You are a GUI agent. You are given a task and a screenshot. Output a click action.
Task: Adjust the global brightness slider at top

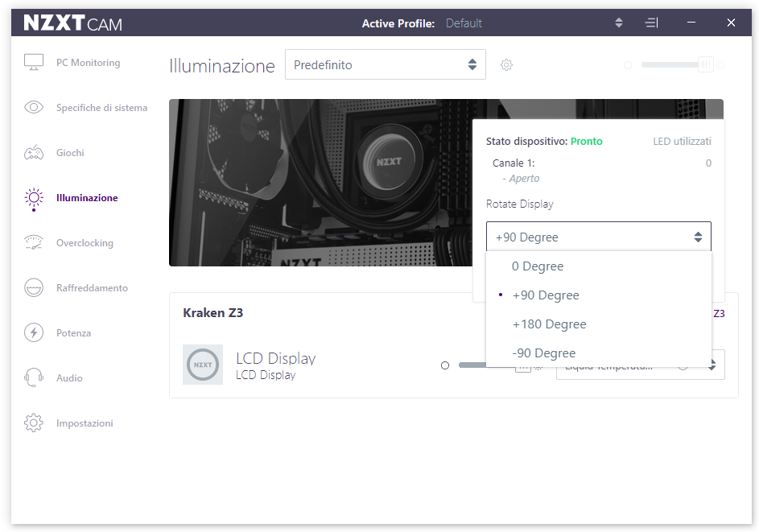[677, 65]
